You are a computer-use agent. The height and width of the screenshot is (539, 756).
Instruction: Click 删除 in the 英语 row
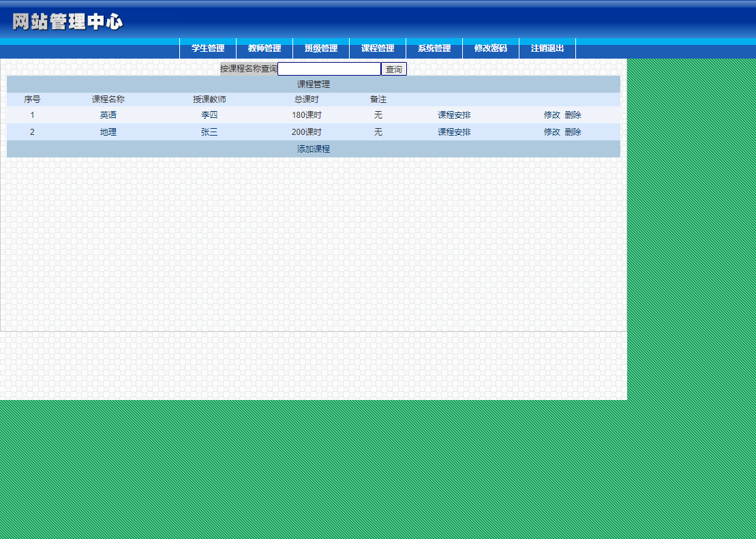(573, 115)
